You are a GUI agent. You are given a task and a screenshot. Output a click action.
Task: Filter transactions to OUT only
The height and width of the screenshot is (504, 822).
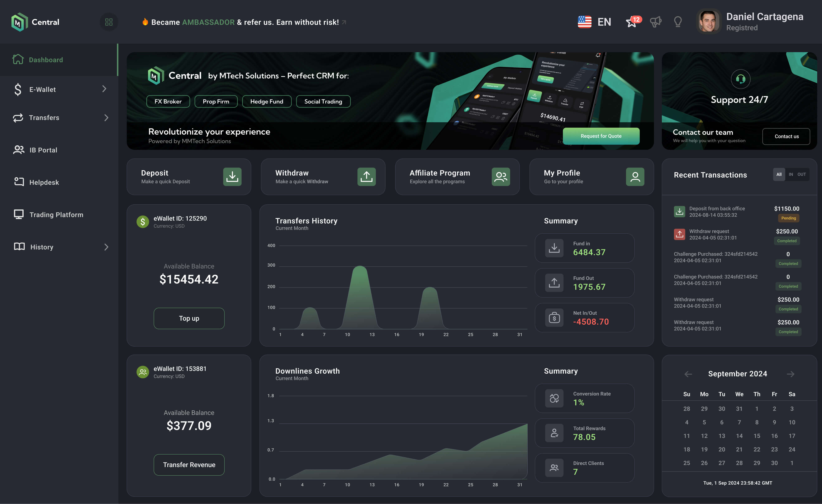(801, 174)
